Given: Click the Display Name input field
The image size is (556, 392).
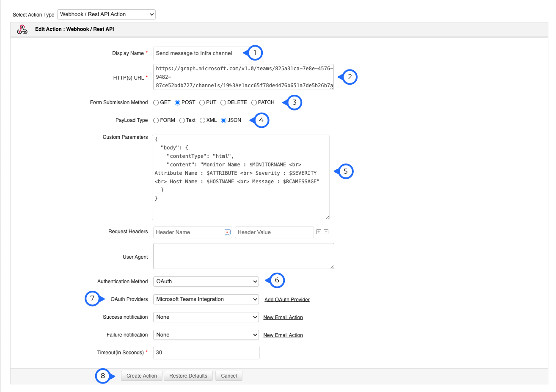Looking at the screenshot, I should click(199, 53).
